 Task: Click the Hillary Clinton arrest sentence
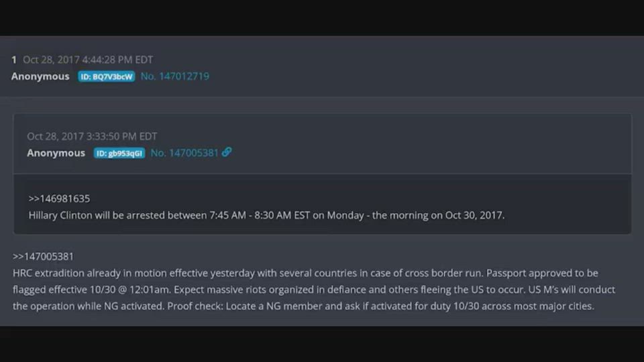point(266,215)
